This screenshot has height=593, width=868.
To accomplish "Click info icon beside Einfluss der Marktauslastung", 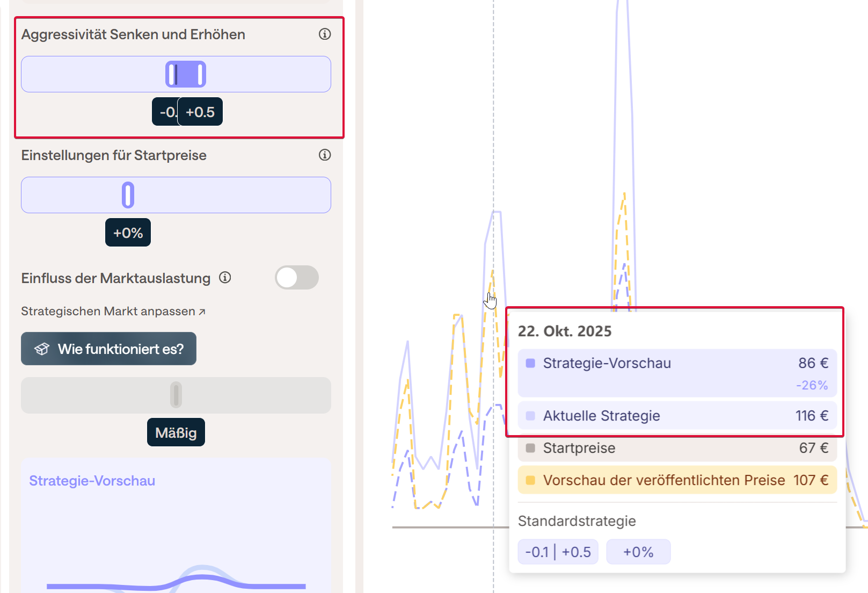I will tap(225, 278).
